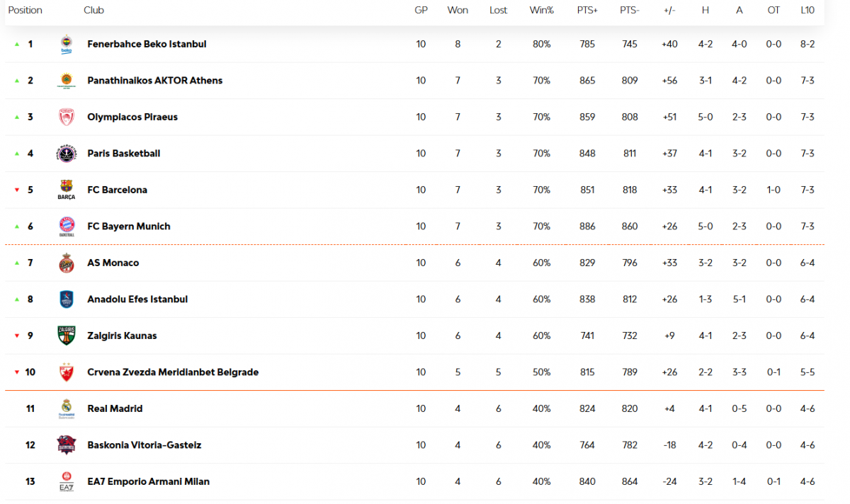Sort standings by Won column header

pyautogui.click(x=458, y=11)
